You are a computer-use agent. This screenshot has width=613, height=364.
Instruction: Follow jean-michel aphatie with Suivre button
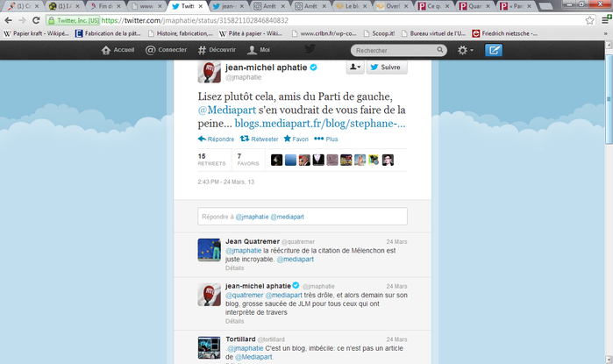click(x=387, y=67)
